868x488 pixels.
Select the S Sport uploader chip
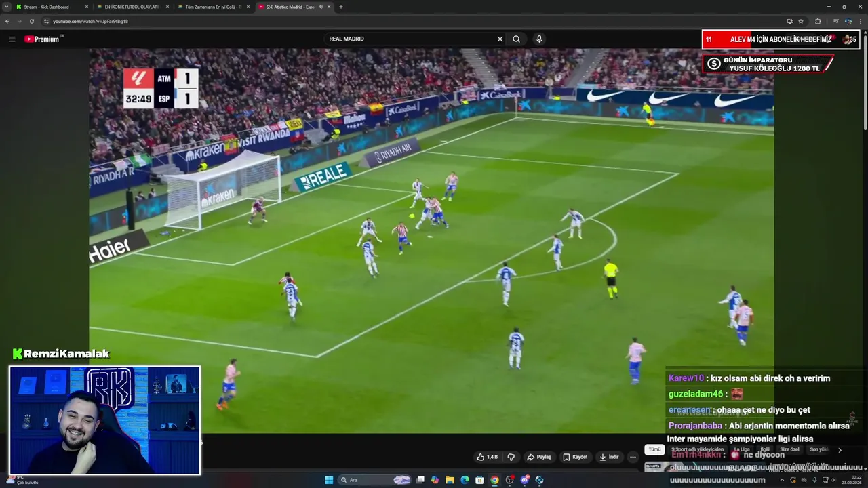[x=698, y=449]
